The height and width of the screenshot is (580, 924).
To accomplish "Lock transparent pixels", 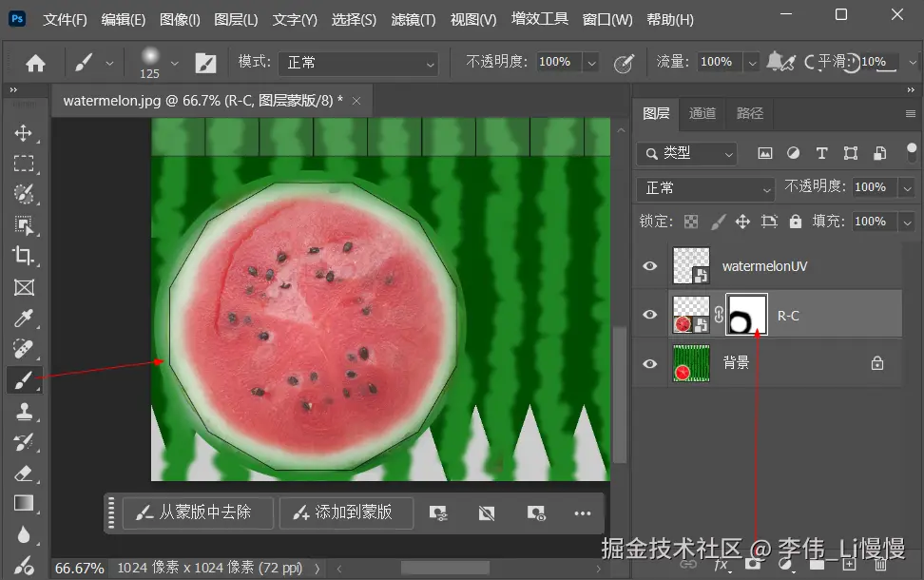I will tap(691, 222).
